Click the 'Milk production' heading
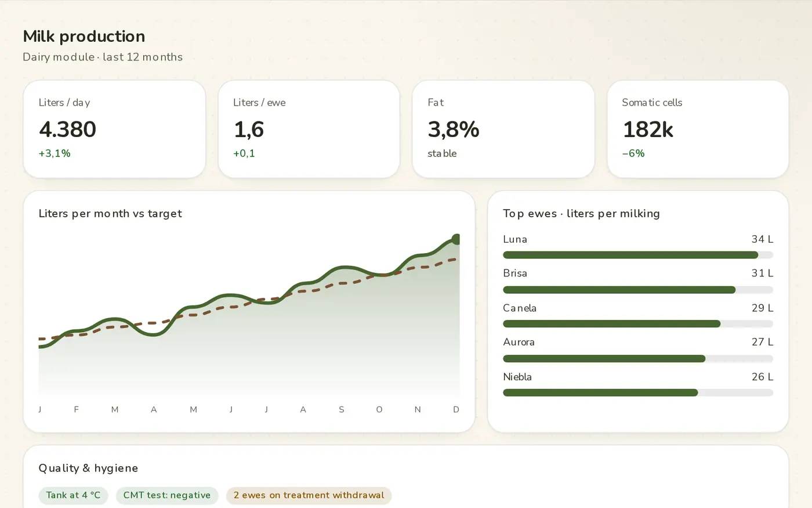The height and width of the screenshot is (508, 812). tap(84, 36)
